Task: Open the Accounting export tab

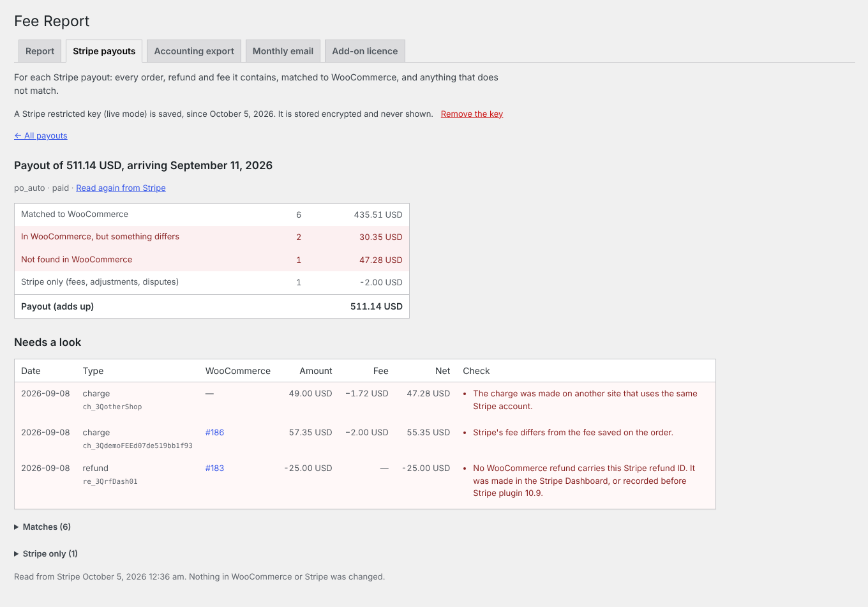Action: pos(194,51)
